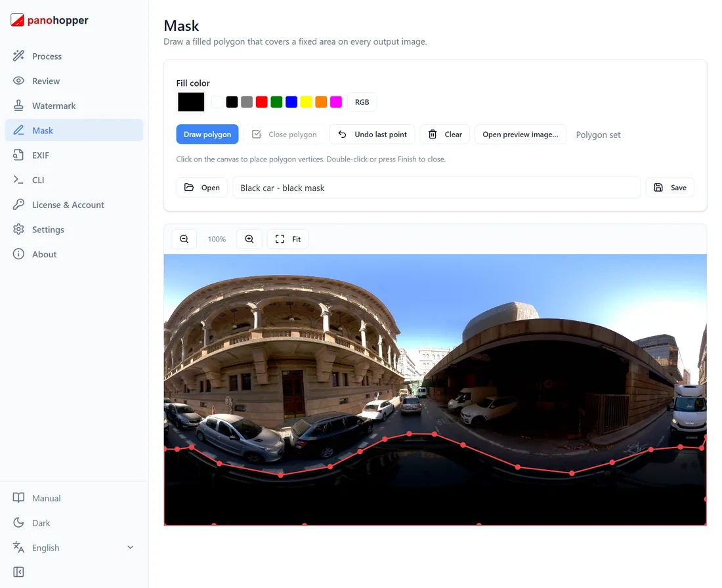722x588 pixels.
Task: Click the Close polygon button
Action: 284,134
